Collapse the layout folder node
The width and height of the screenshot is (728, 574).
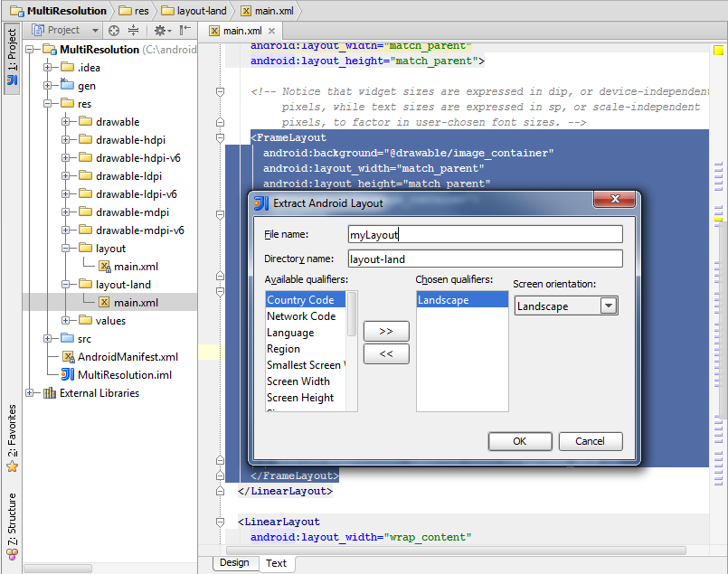[x=65, y=249]
